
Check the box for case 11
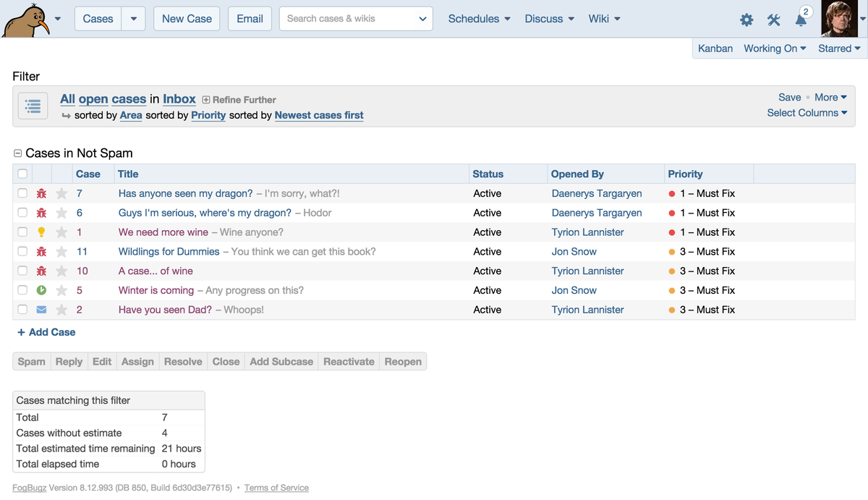(x=22, y=252)
